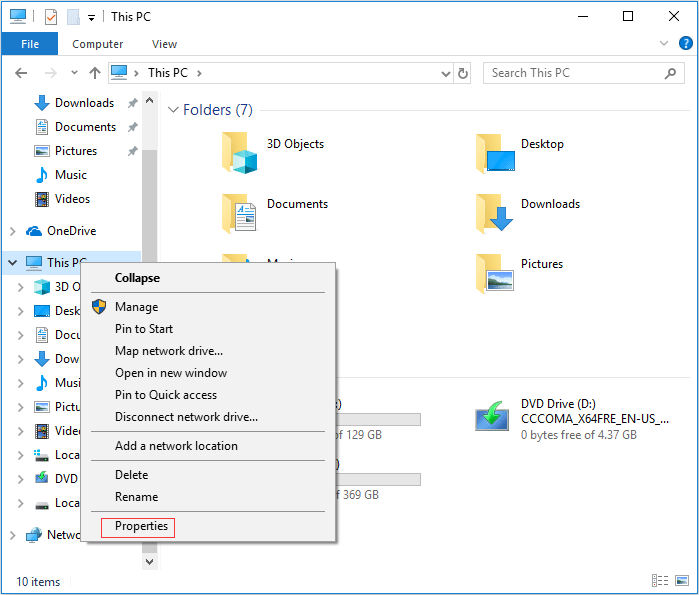
Task: Refresh the This PC view
Action: (463, 73)
